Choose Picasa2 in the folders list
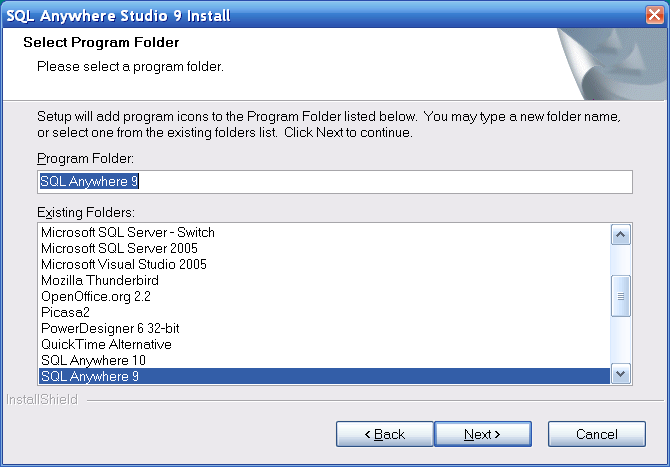The height and width of the screenshot is (467, 670). tap(64, 312)
